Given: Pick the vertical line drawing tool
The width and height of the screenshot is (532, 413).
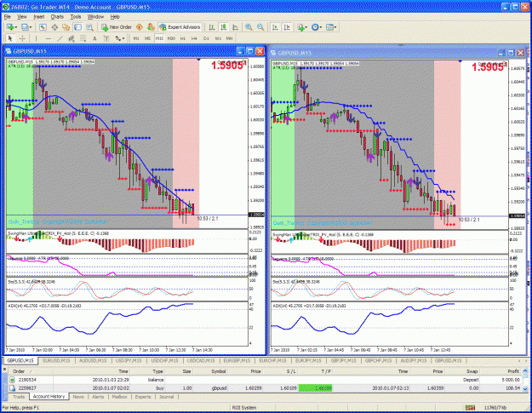Looking at the screenshot, I should click(37, 38).
